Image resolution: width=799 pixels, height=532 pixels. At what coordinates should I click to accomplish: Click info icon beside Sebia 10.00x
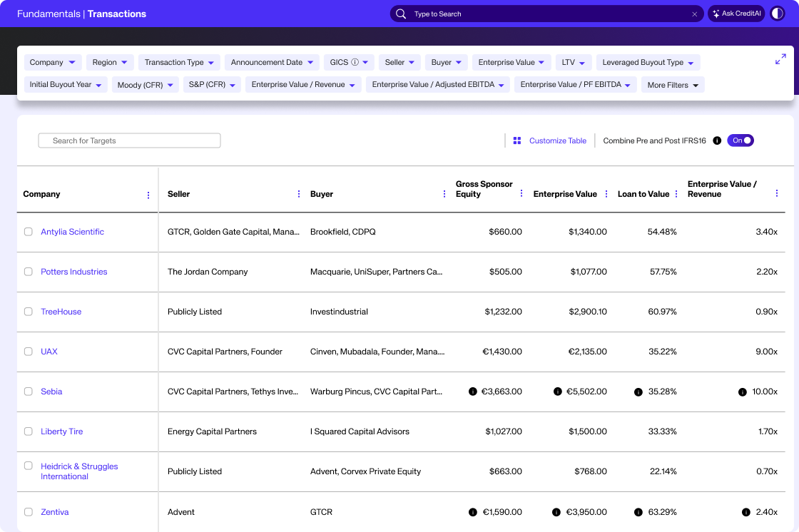pos(743,392)
